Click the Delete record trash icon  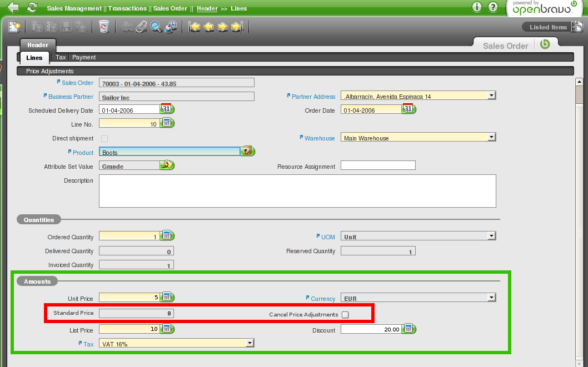point(103,26)
